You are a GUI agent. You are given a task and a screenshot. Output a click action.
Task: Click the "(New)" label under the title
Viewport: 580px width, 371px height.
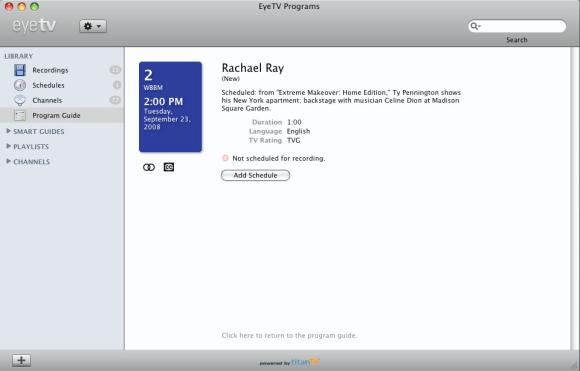point(230,78)
